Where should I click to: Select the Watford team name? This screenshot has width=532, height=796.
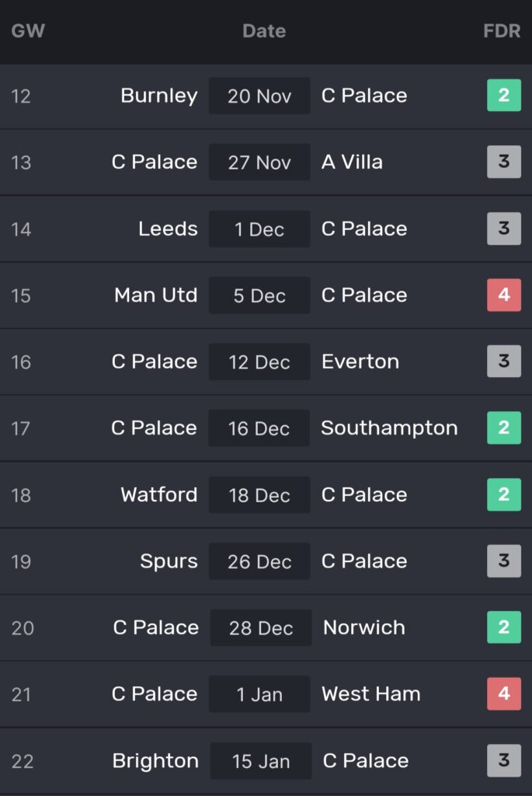click(x=159, y=494)
